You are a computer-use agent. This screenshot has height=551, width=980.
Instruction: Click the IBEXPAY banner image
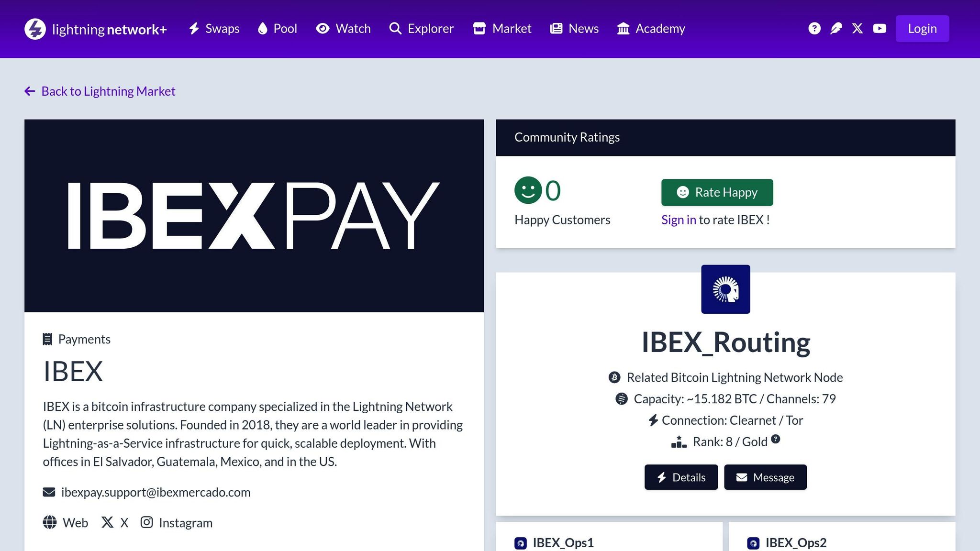(254, 216)
